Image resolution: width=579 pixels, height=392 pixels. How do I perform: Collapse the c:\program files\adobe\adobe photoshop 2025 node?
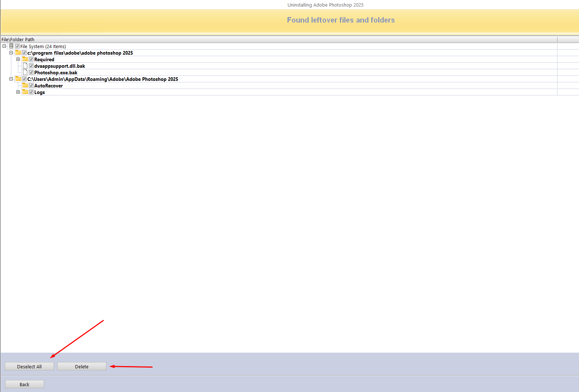[x=11, y=53]
